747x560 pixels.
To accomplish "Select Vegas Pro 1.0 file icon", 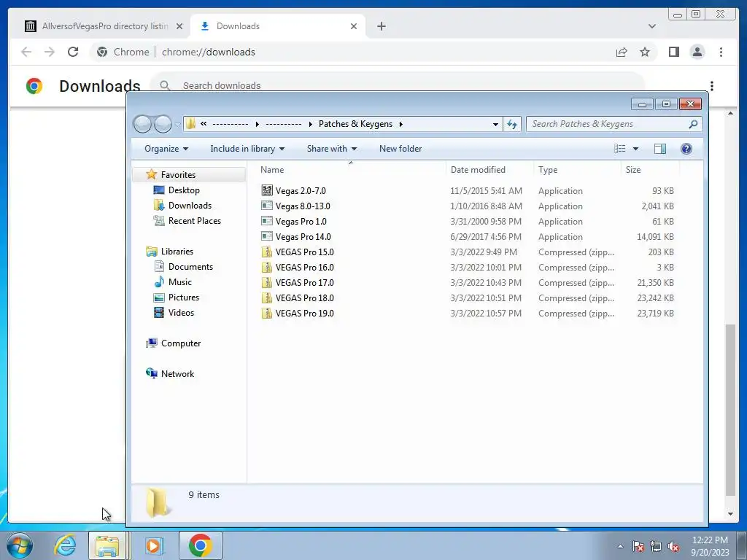I will click(267, 222).
